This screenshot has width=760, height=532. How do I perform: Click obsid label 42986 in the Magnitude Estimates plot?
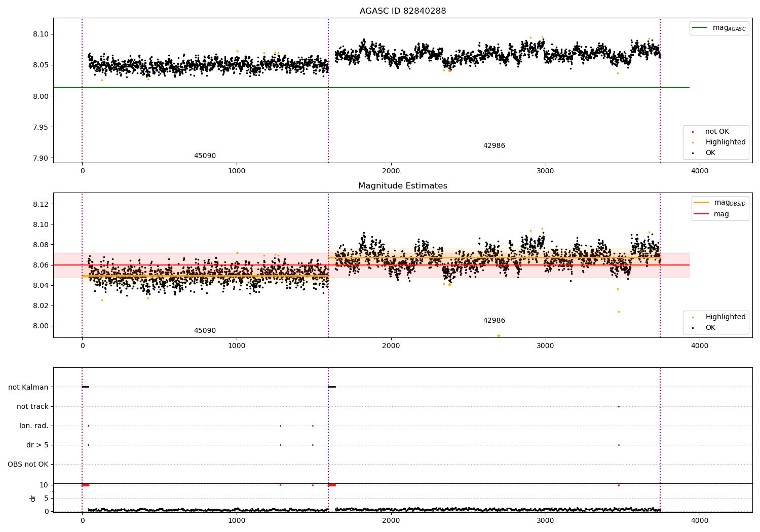point(494,320)
